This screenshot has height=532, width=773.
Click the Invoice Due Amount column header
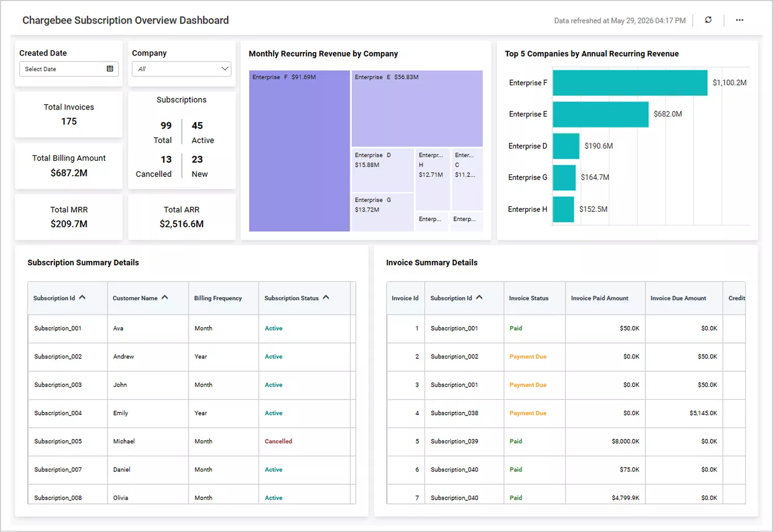(684, 298)
